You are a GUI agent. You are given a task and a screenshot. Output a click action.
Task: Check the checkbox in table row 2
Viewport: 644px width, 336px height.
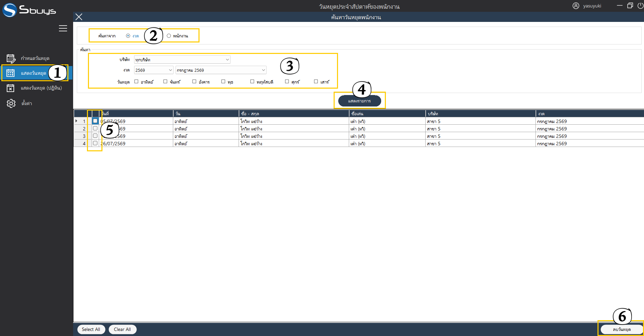point(95,128)
